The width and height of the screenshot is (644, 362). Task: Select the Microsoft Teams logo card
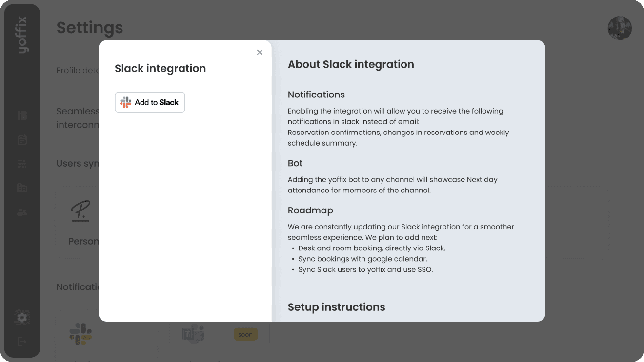click(x=193, y=334)
